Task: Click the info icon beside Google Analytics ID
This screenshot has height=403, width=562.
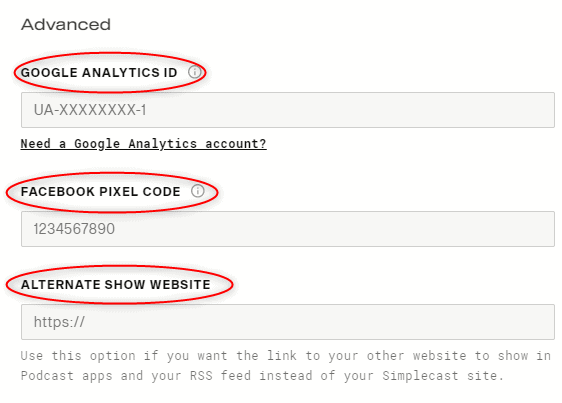Action: pyautogui.click(x=195, y=72)
